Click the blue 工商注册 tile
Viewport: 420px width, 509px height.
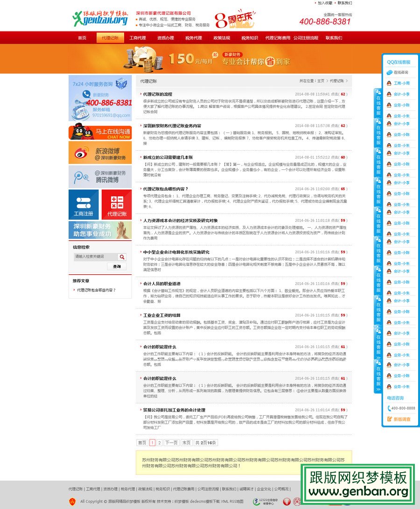tap(84, 204)
